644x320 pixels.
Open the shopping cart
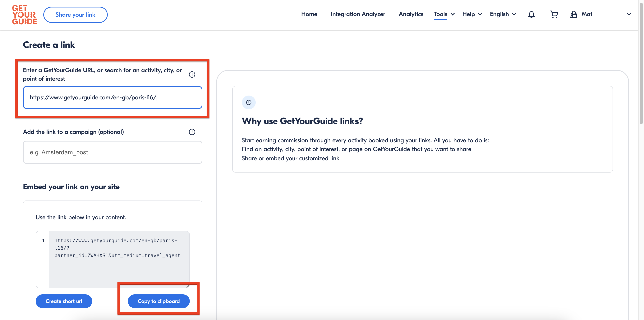tap(554, 15)
